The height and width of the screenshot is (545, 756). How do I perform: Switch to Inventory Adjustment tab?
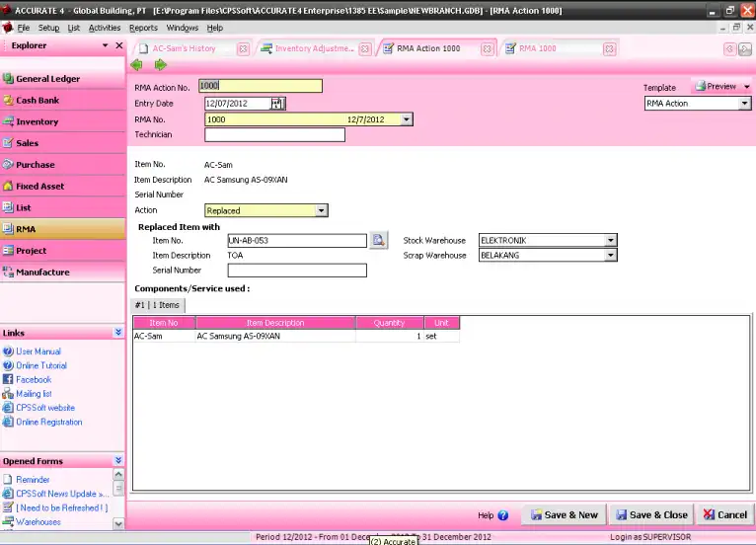point(314,48)
